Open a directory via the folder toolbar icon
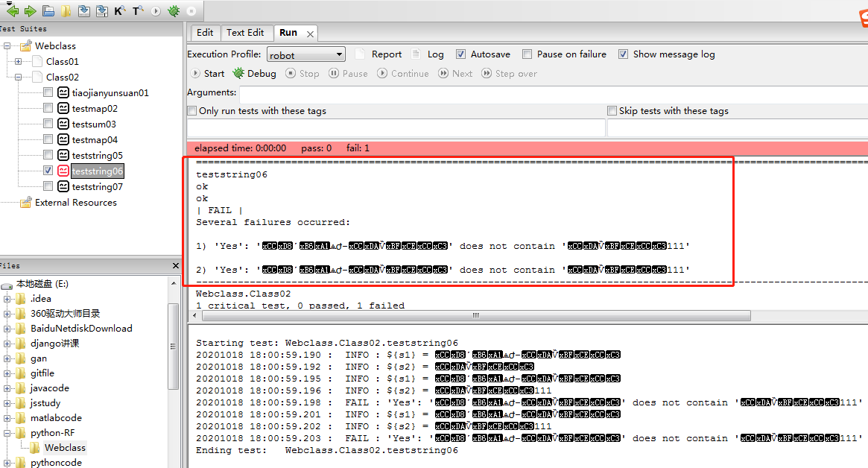The image size is (868, 468). click(66, 10)
